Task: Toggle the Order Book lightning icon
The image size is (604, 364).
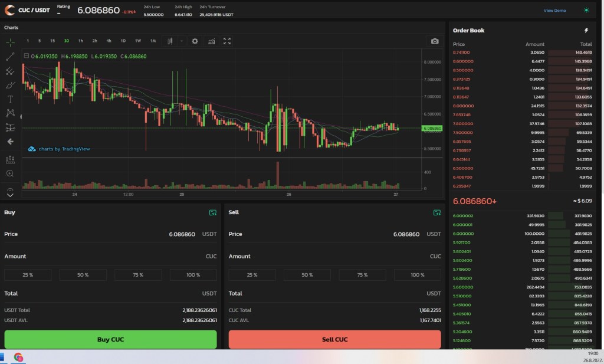Action: click(x=586, y=30)
